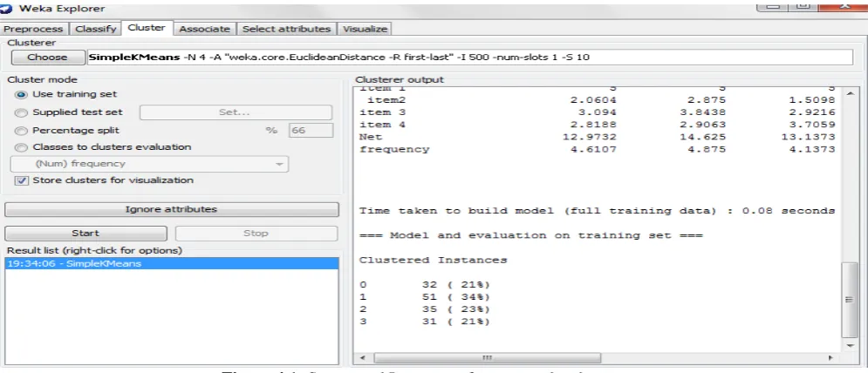Viewport: 868px width, 373px height.
Task: Click the SimpleKMeans options text field
Action: [469, 57]
